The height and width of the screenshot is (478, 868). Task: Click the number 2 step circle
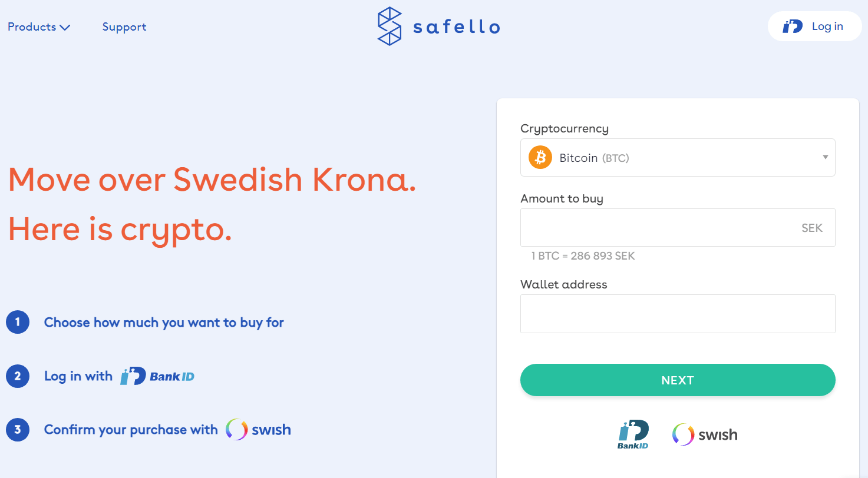tap(18, 376)
